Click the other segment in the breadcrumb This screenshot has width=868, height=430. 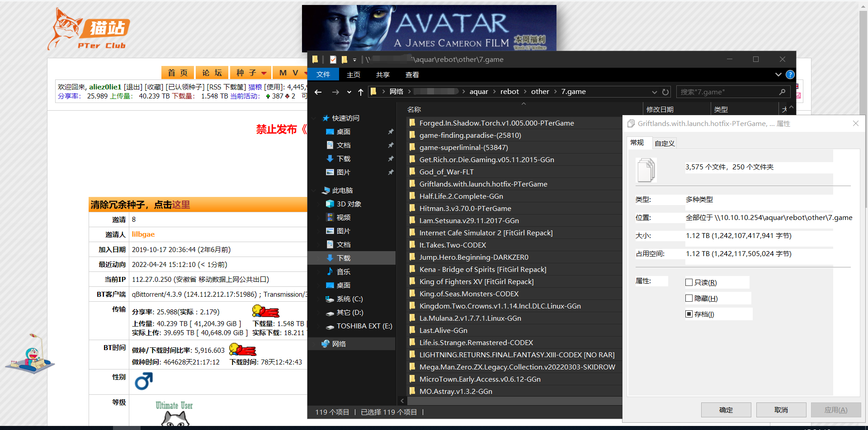(x=540, y=92)
